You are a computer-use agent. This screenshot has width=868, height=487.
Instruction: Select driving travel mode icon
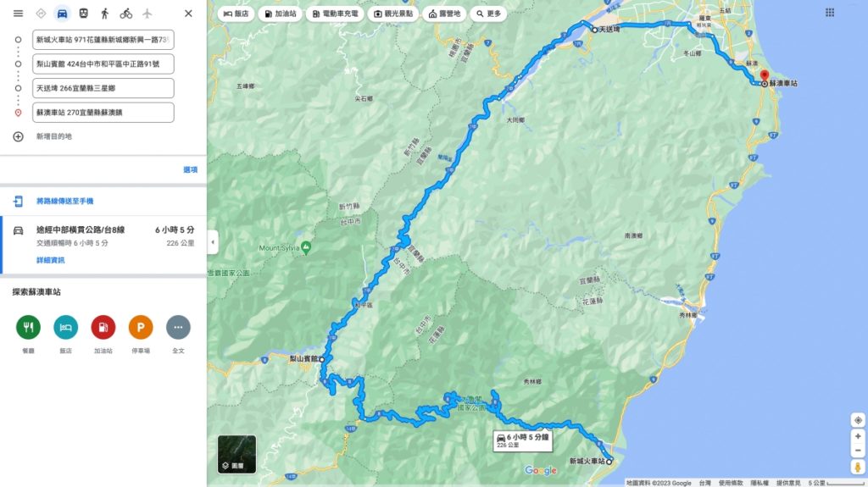pos(62,14)
